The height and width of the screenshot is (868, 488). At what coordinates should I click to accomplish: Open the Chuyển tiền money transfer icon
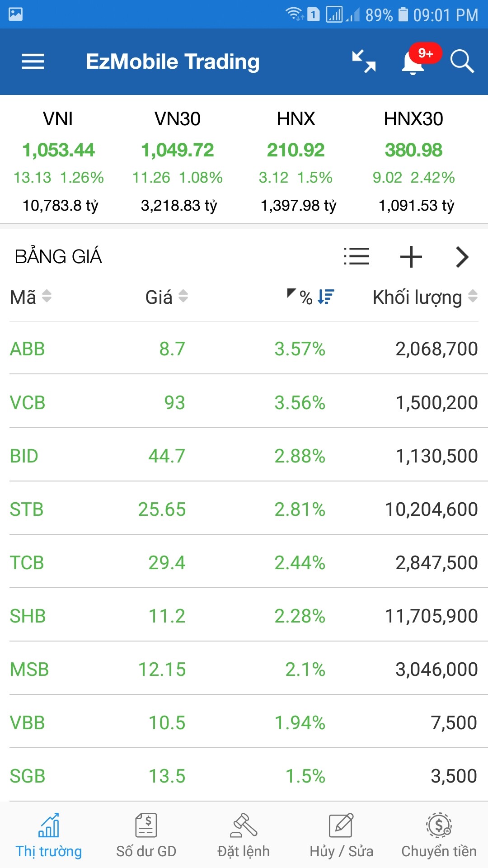439,826
